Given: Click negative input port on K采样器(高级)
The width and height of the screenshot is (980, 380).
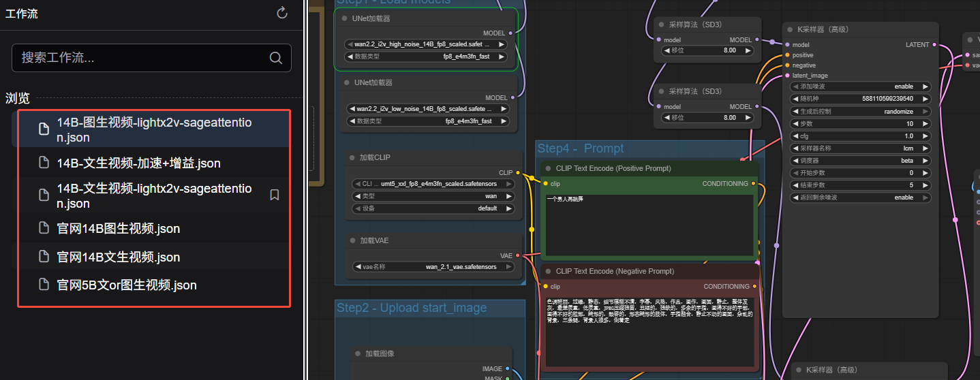Looking at the screenshot, I should [788, 65].
